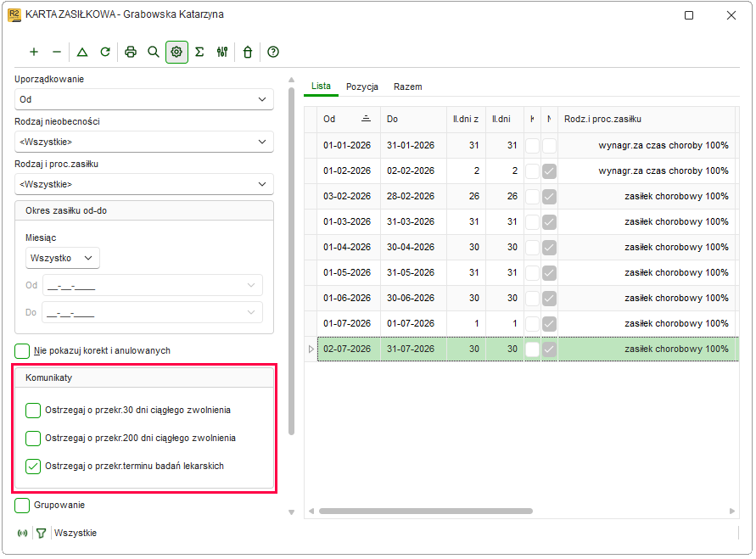Click the magnifying glass search icon
The image size is (756, 559).
pyautogui.click(x=154, y=52)
